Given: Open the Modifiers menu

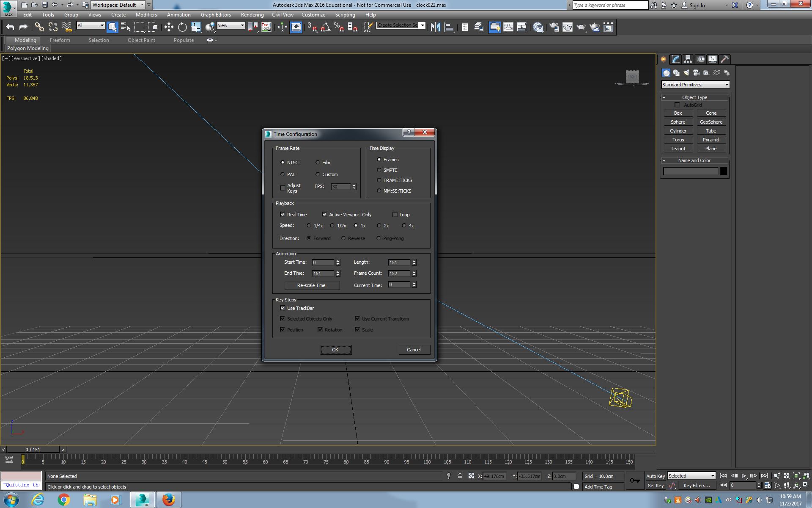Looking at the screenshot, I should [x=146, y=14].
